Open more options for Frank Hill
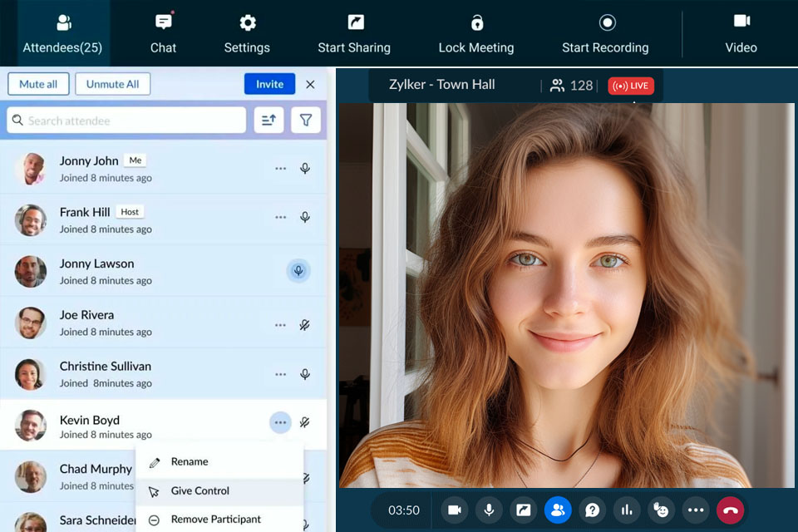This screenshot has height=532, width=798. click(x=280, y=218)
